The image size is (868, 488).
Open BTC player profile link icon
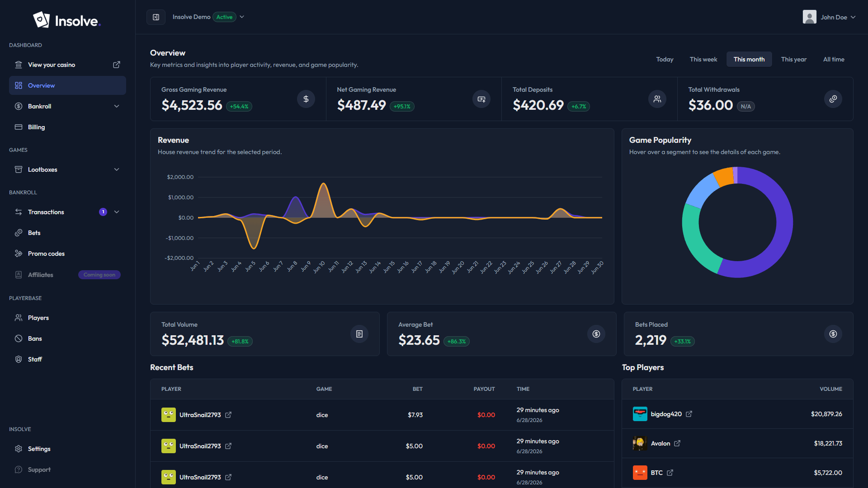[x=670, y=473]
